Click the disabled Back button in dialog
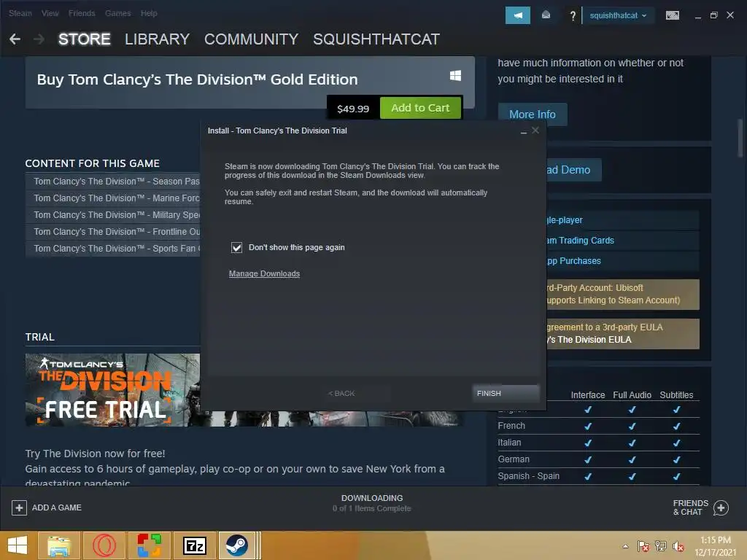The width and height of the screenshot is (747, 560). (341, 393)
